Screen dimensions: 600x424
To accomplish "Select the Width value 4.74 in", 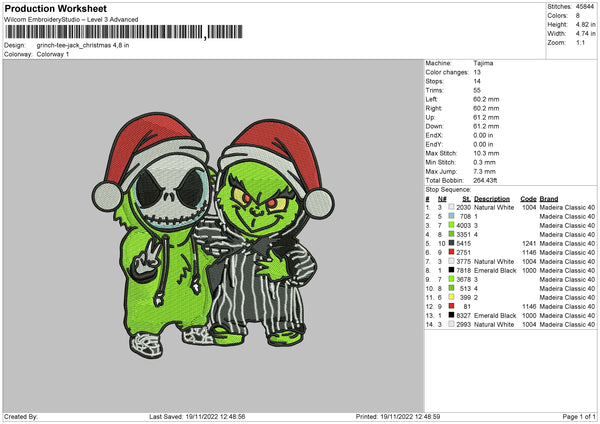I will [x=585, y=34].
